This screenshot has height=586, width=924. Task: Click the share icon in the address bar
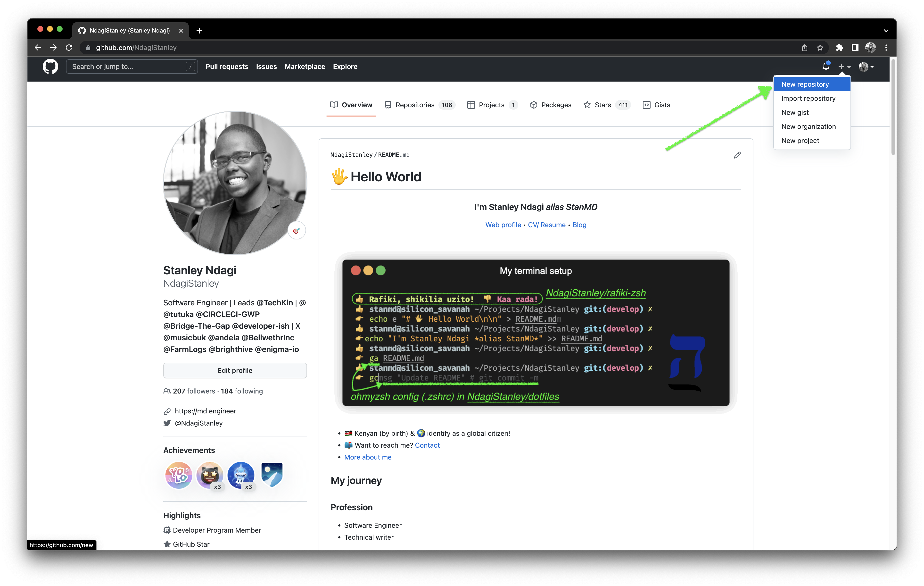tap(805, 47)
